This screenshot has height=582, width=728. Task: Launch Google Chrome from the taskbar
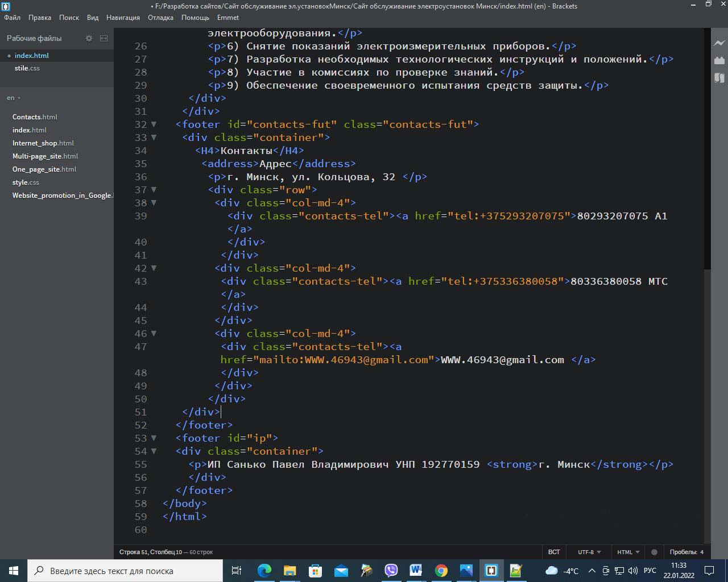pyautogui.click(x=441, y=571)
